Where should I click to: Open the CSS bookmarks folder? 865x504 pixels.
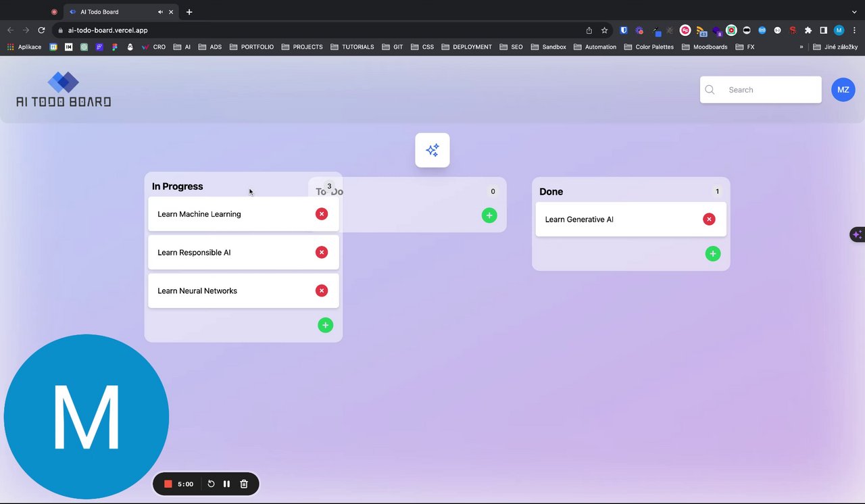pyautogui.click(x=422, y=47)
